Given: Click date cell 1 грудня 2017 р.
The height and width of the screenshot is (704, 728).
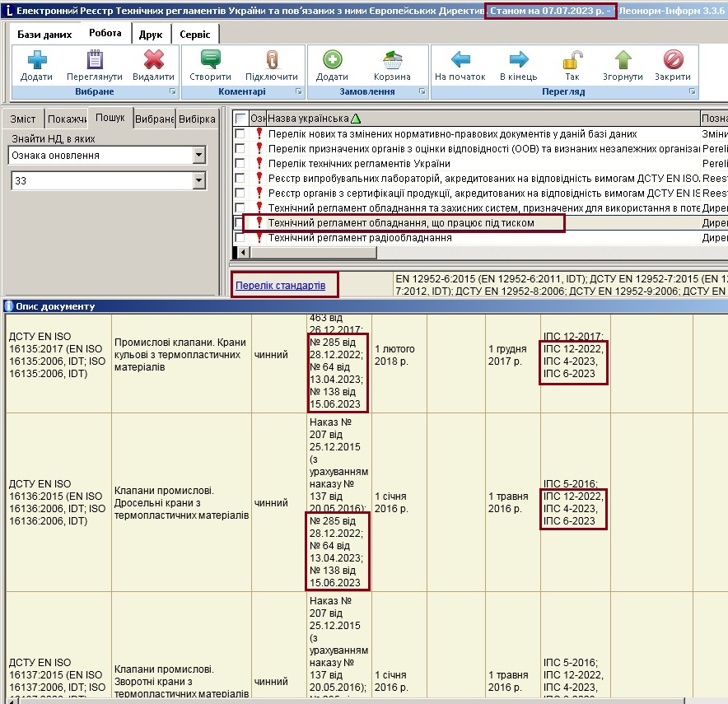Looking at the screenshot, I should [x=512, y=355].
